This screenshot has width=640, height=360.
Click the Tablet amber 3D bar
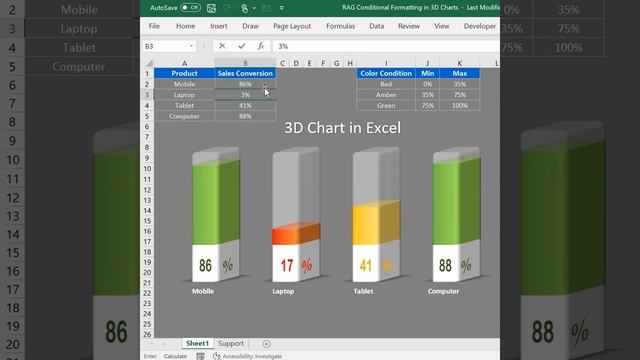376,223
